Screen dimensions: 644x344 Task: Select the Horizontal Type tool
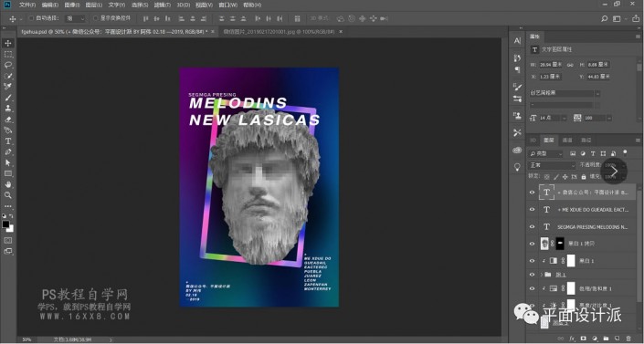coord(8,141)
